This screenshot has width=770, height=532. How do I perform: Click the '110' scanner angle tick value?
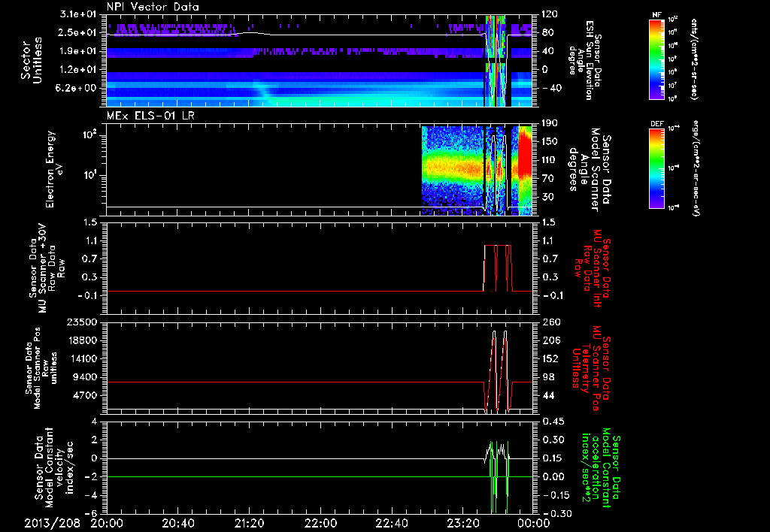[x=550, y=160]
